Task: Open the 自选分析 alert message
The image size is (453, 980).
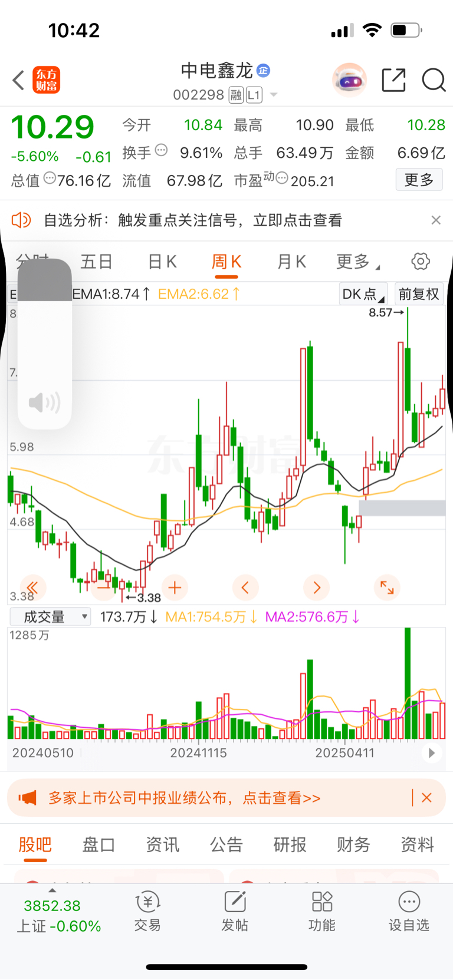Action: click(x=193, y=220)
